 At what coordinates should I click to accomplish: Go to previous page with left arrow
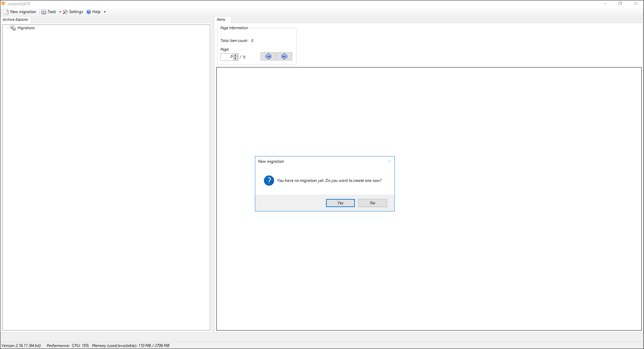pyautogui.click(x=268, y=56)
